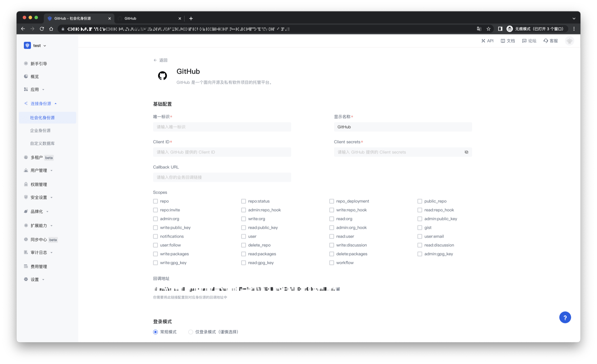Enable the repo scope checkbox

click(x=155, y=201)
